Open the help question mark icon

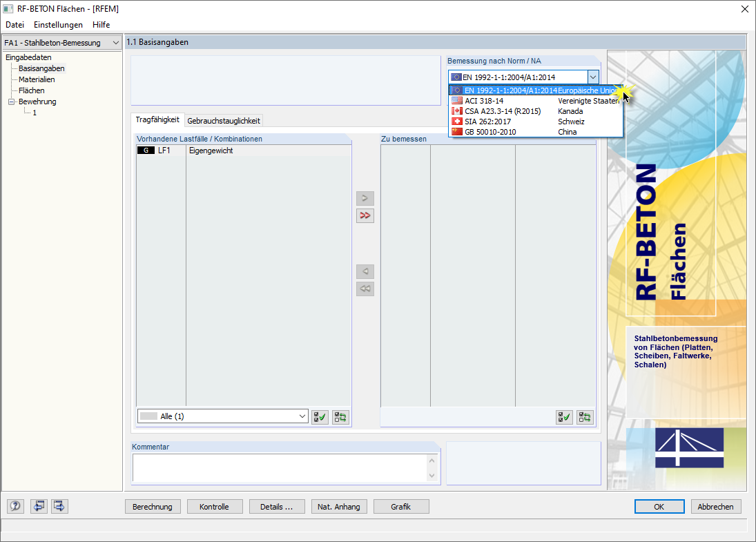click(x=15, y=506)
